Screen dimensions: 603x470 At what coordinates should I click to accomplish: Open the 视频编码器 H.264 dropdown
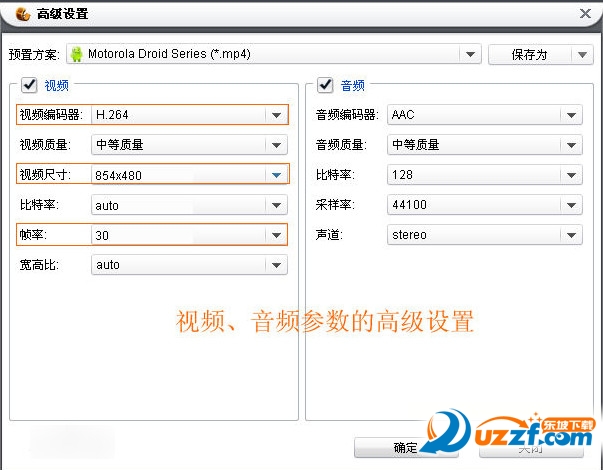276,115
